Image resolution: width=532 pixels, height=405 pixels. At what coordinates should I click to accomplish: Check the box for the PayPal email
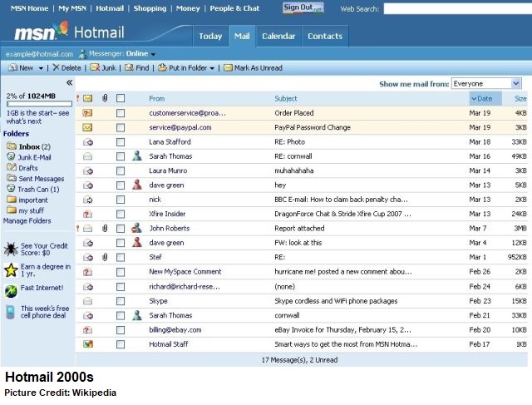click(121, 127)
